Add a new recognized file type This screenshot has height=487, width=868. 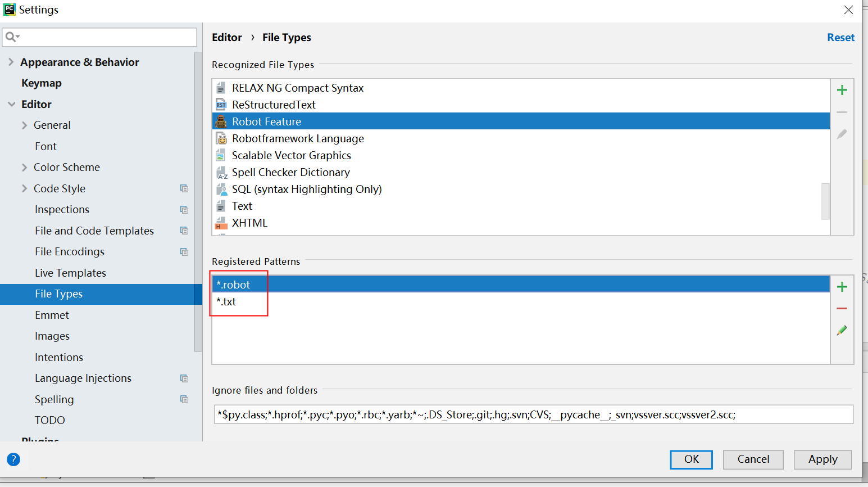(842, 90)
